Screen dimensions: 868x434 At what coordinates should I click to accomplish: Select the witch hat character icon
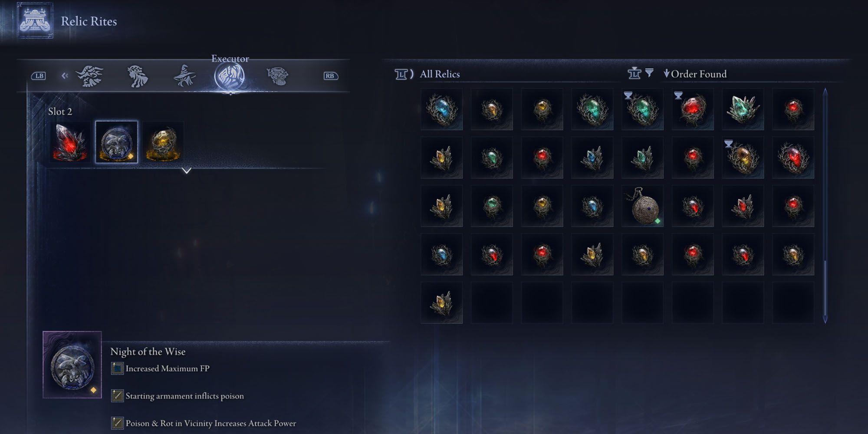[184, 76]
